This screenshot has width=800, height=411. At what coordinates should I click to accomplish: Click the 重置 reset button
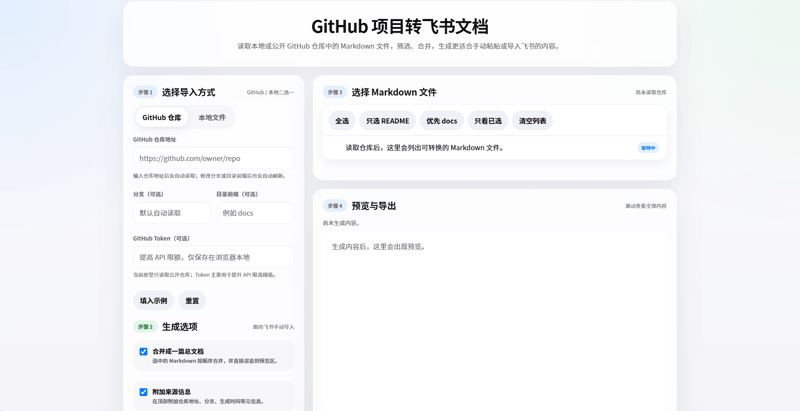tap(192, 301)
